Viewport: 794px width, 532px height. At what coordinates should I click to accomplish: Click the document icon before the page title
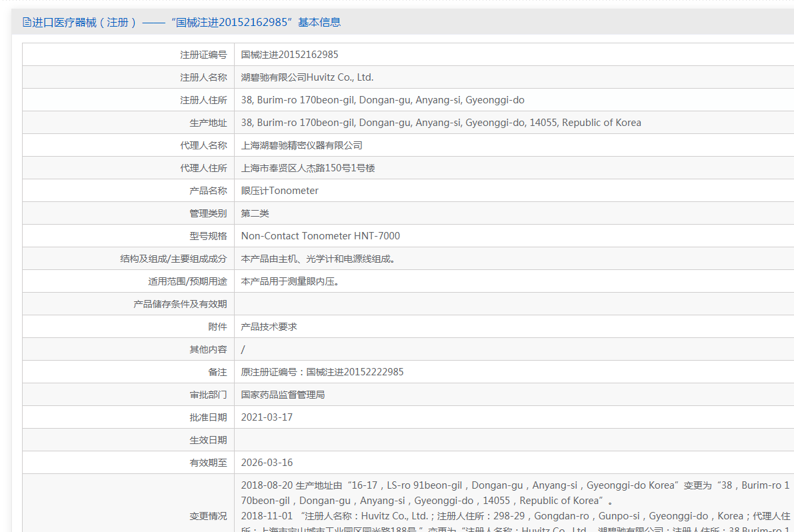pos(27,22)
